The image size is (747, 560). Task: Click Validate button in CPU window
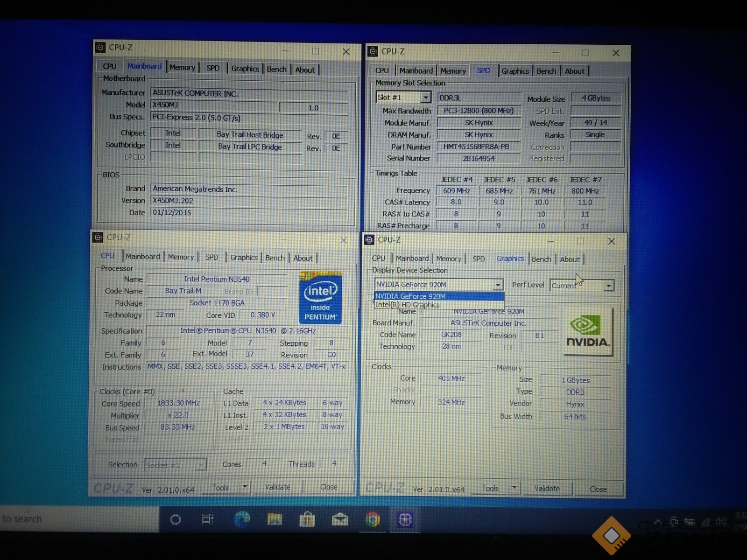point(278,487)
